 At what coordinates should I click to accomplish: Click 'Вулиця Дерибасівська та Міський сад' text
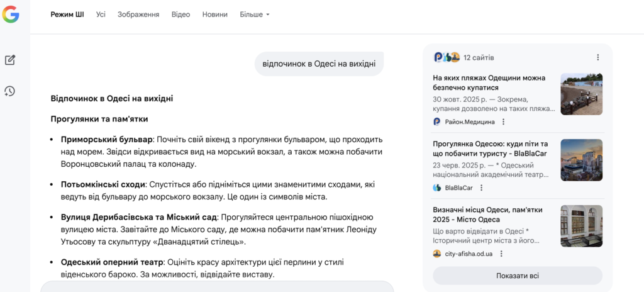(139, 216)
